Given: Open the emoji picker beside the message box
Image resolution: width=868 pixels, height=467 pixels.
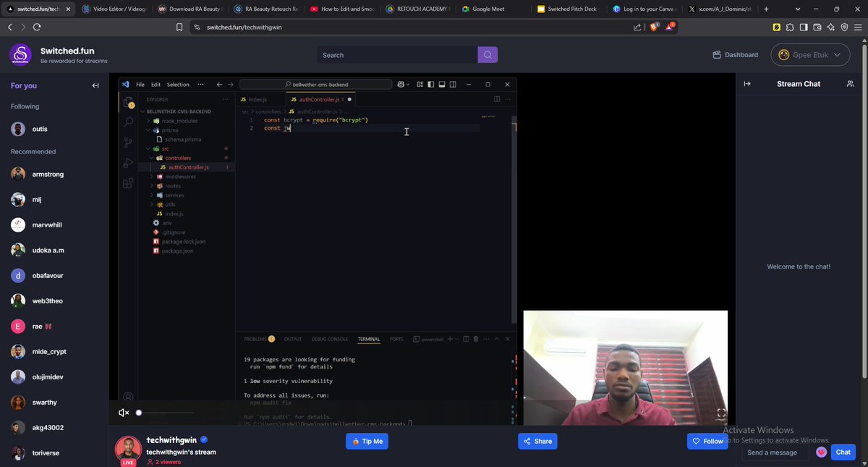Looking at the screenshot, I should click(821, 452).
